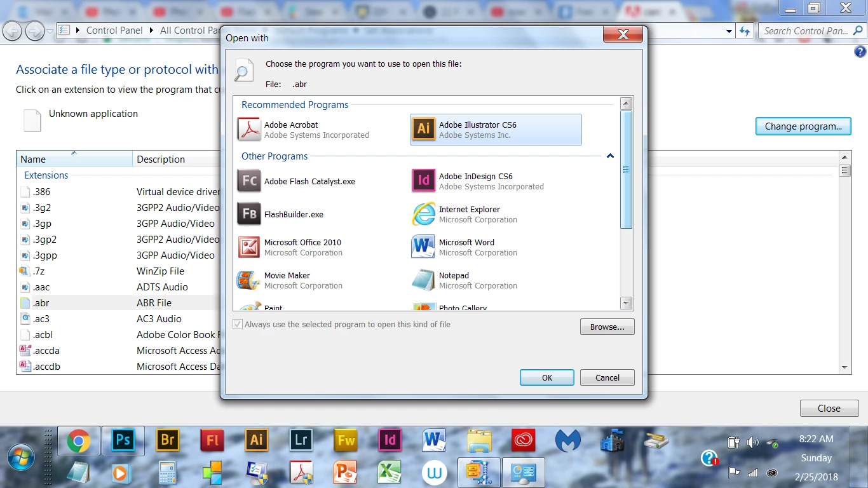Choose Adobe InDesign CS6 from list
Viewport: 868px width, 488px height.
[x=496, y=181]
